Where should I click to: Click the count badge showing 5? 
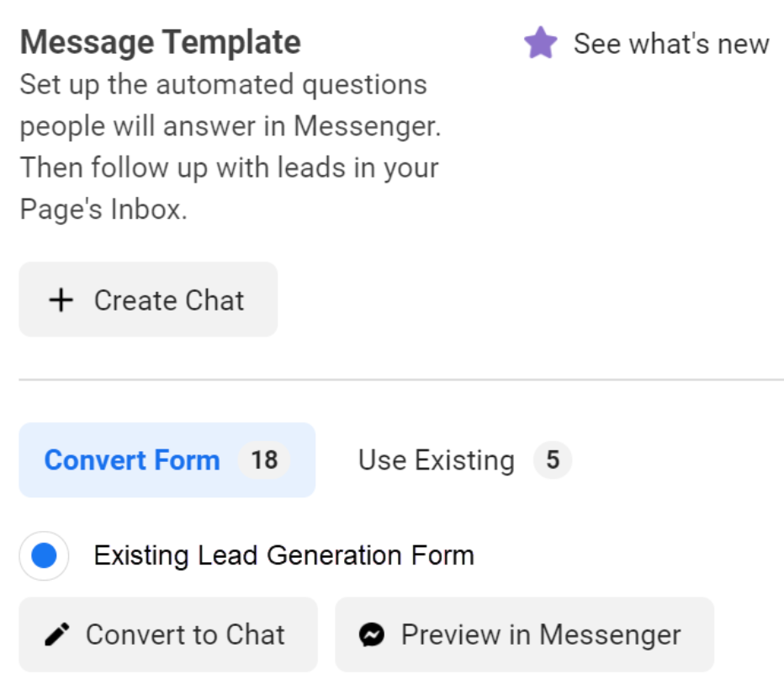[553, 459]
